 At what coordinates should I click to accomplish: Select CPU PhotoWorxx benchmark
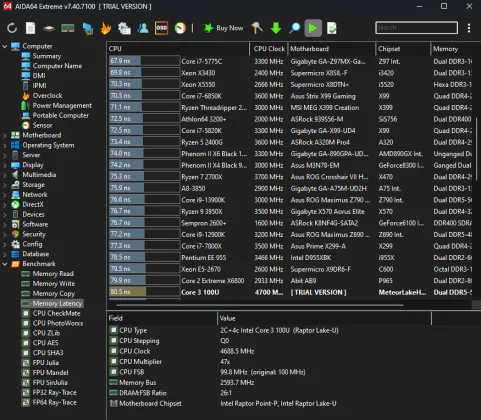[58, 323]
